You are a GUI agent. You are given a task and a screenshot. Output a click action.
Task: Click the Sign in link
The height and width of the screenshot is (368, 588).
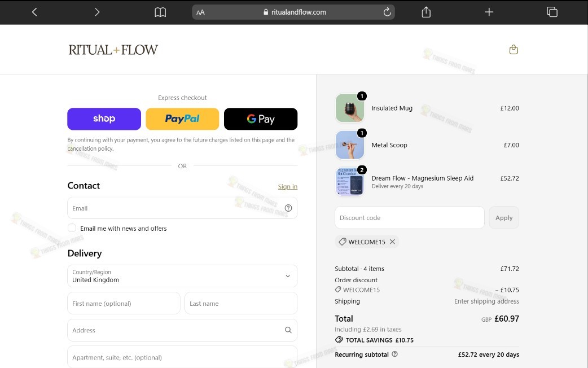[288, 186]
